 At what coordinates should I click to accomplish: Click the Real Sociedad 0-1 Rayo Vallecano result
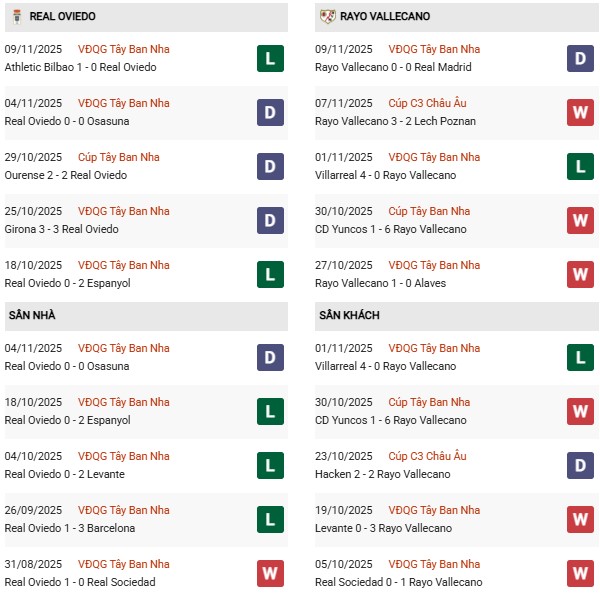tap(398, 582)
